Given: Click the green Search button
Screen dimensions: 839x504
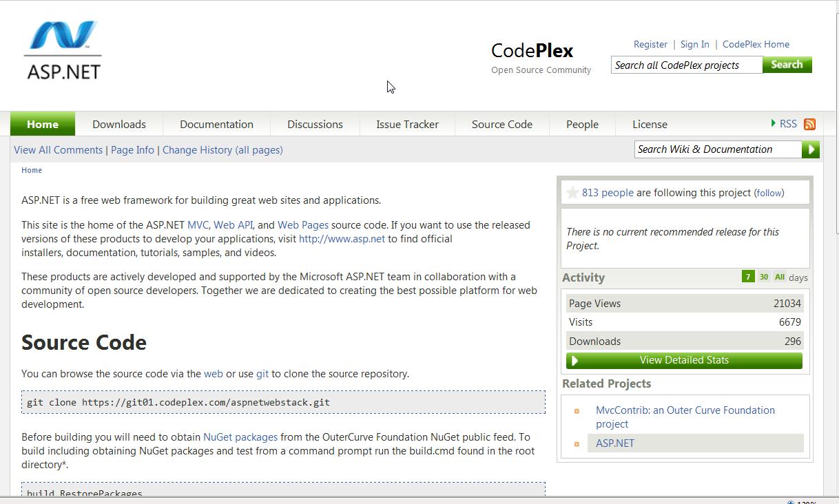Looking at the screenshot, I should [787, 65].
